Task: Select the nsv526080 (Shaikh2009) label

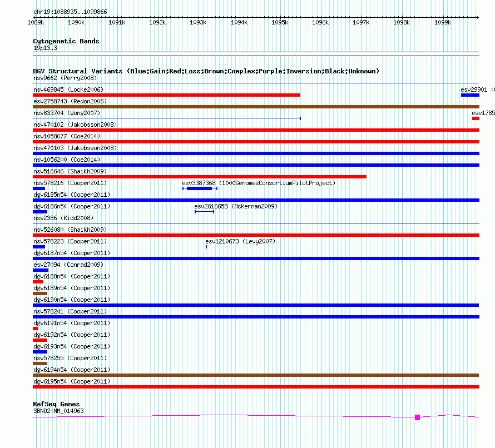Action: pyautogui.click(x=70, y=230)
